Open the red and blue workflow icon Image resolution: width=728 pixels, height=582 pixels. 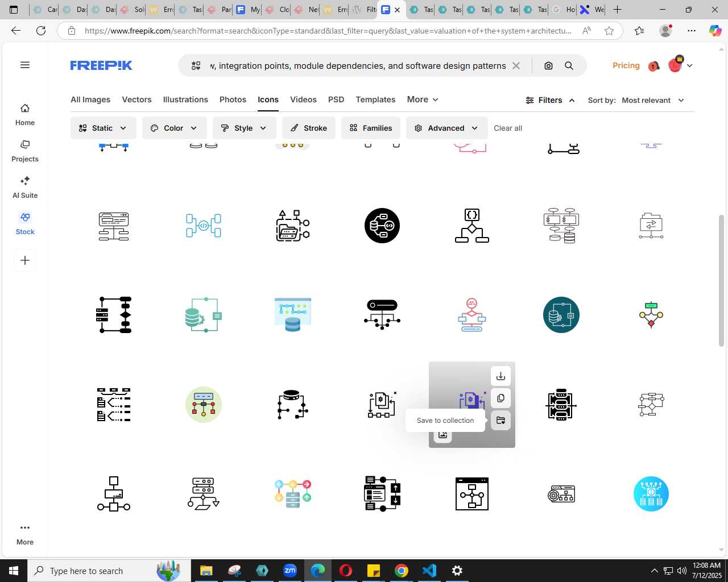472,315
